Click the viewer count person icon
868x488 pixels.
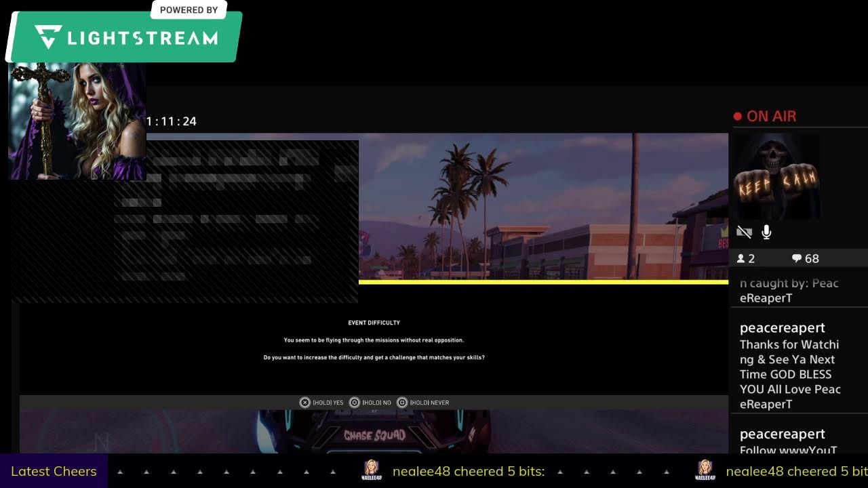click(741, 259)
